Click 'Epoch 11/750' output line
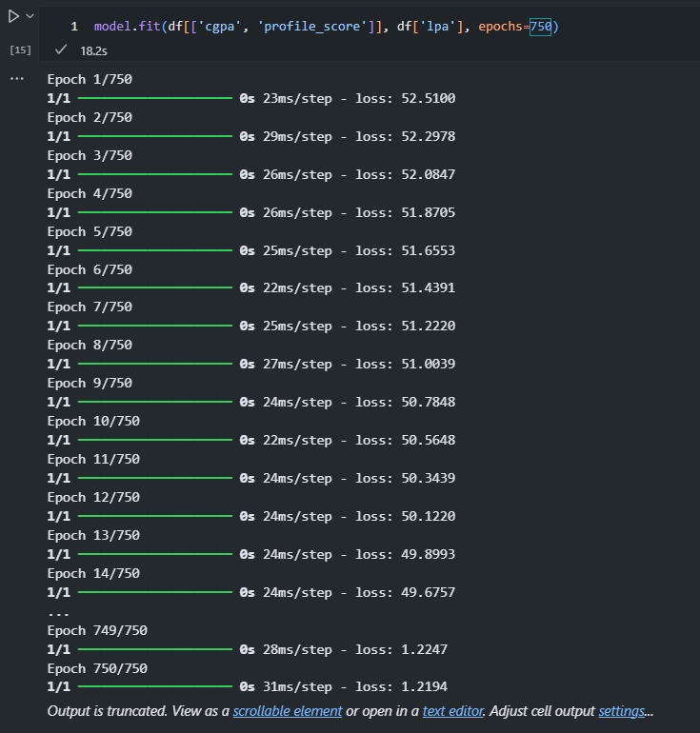 93,460
